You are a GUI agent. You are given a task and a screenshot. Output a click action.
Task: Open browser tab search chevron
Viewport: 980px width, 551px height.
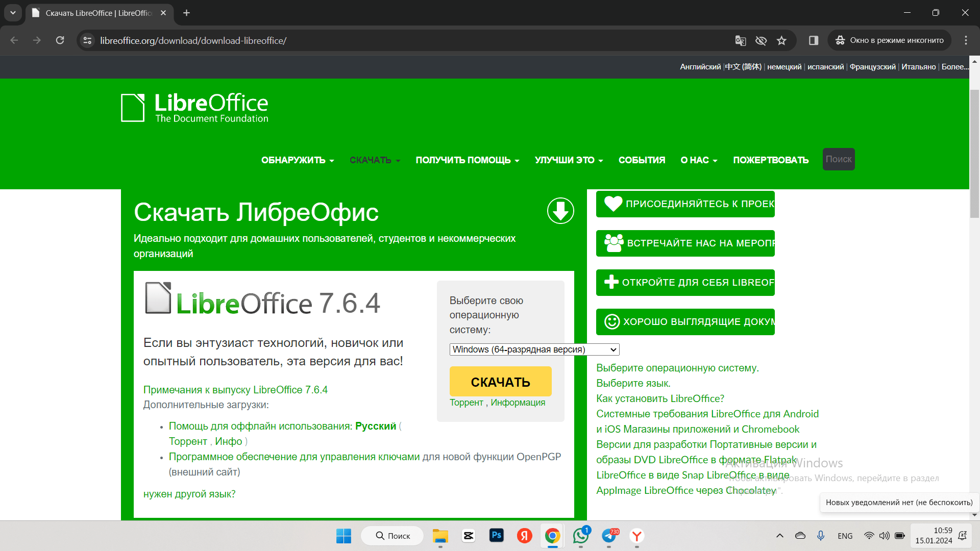click(13, 13)
